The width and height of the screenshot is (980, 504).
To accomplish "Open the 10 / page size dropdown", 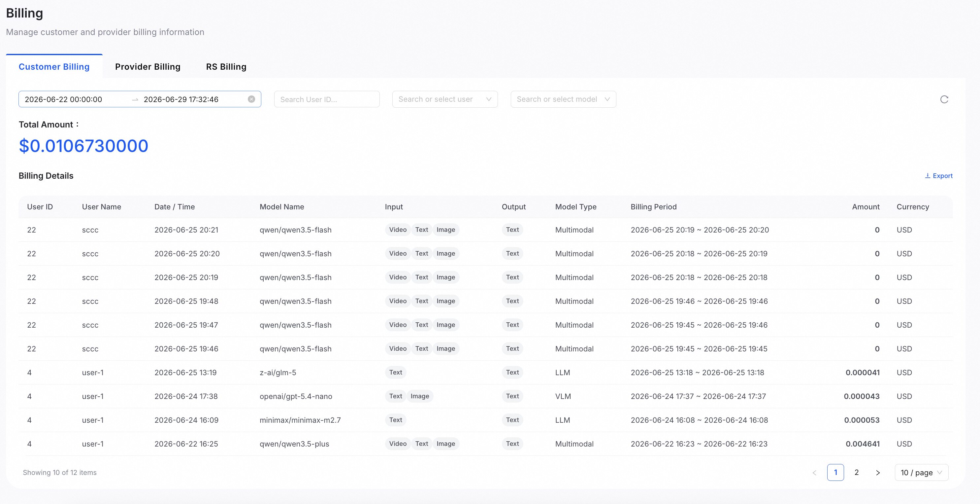I will pyautogui.click(x=921, y=472).
